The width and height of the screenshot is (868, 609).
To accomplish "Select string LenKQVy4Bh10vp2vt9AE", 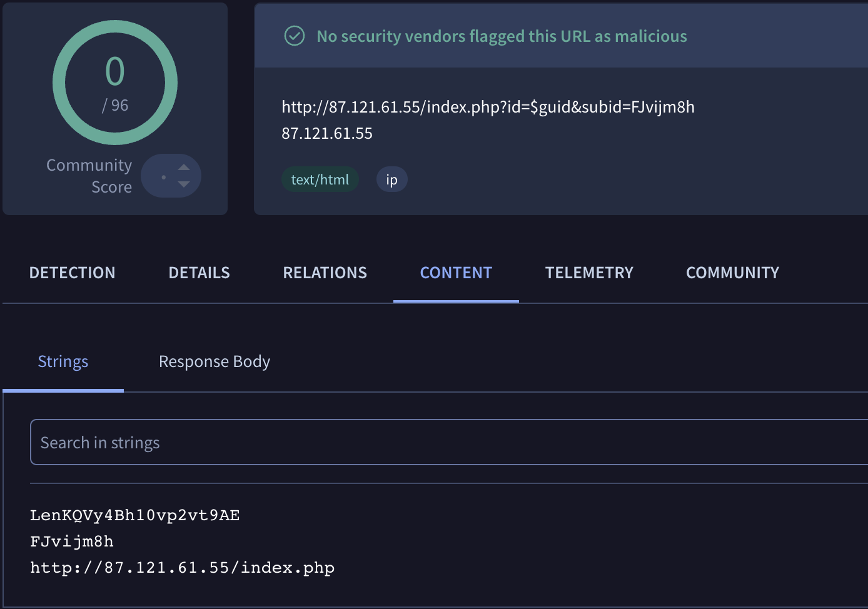I will point(135,515).
